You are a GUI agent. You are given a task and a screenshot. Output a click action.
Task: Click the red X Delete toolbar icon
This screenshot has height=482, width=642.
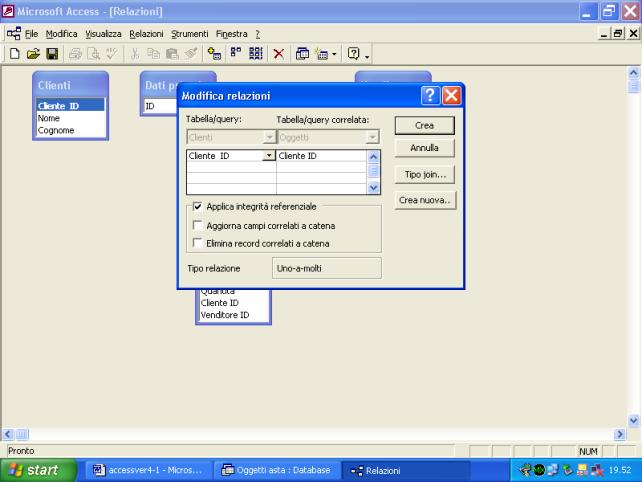coord(279,54)
